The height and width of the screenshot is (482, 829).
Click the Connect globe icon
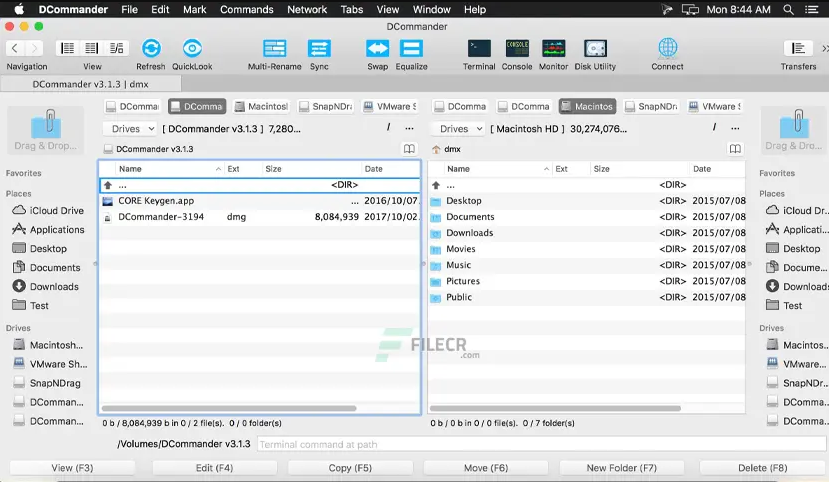click(667, 49)
